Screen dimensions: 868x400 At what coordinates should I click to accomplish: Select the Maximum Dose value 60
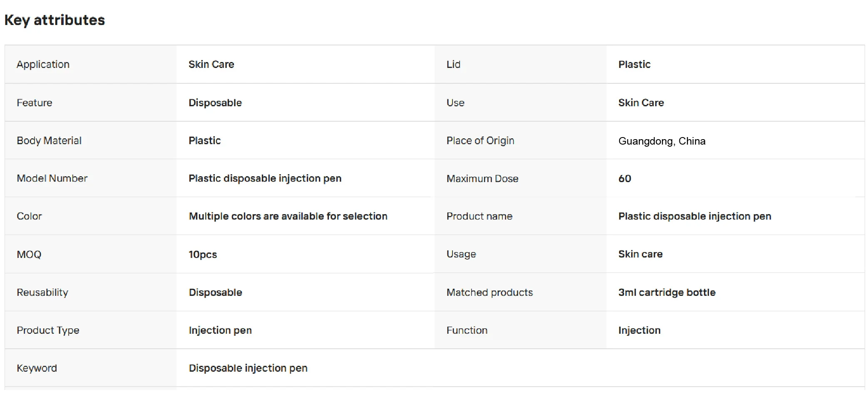[625, 178]
